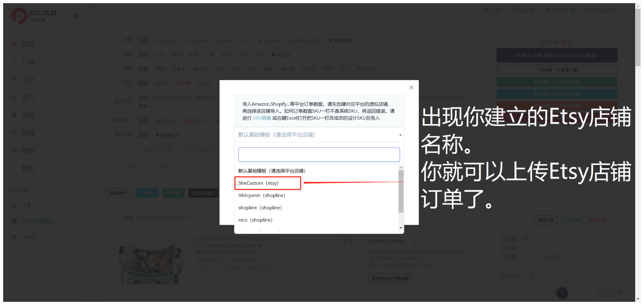Filter date by 今天
Screen dimensions: 644x305
(159, 55)
